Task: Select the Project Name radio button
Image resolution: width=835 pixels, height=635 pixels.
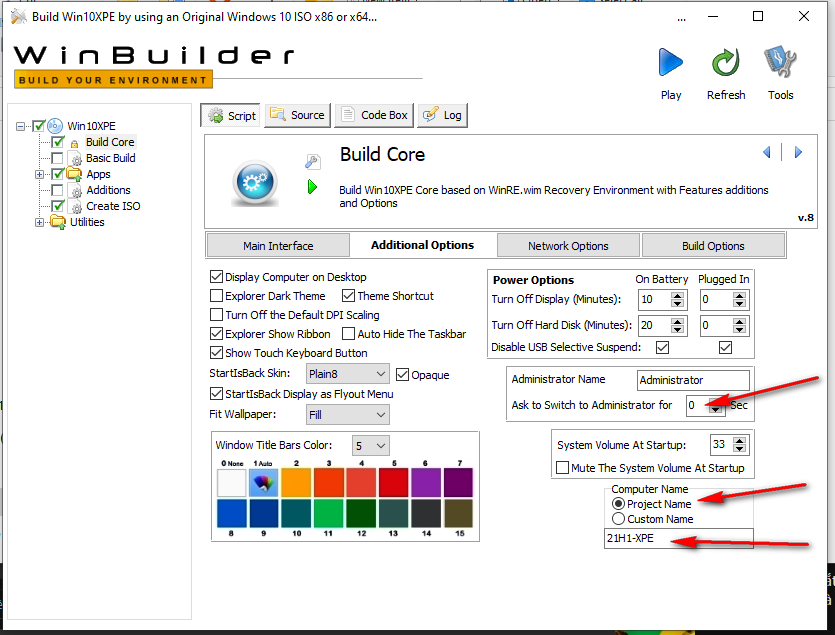Action: (x=618, y=504)
